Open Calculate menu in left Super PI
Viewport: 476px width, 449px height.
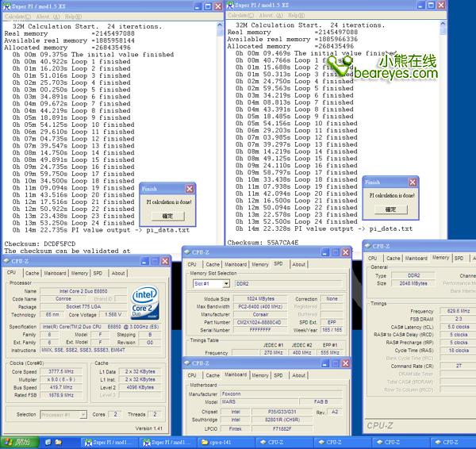(18, 17)
